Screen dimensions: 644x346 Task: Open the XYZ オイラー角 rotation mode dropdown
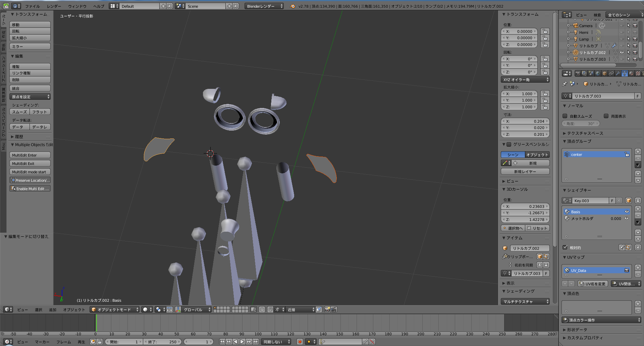coord(525,80)
